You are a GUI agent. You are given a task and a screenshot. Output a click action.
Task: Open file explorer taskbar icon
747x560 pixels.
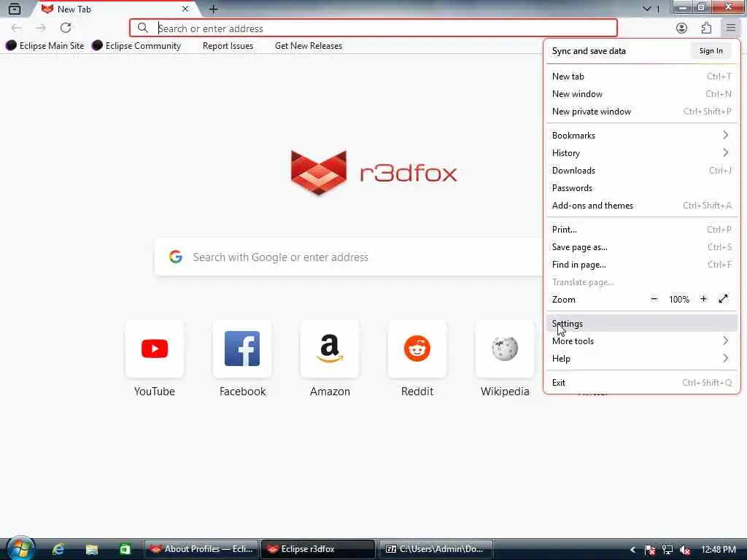point(91,549)
